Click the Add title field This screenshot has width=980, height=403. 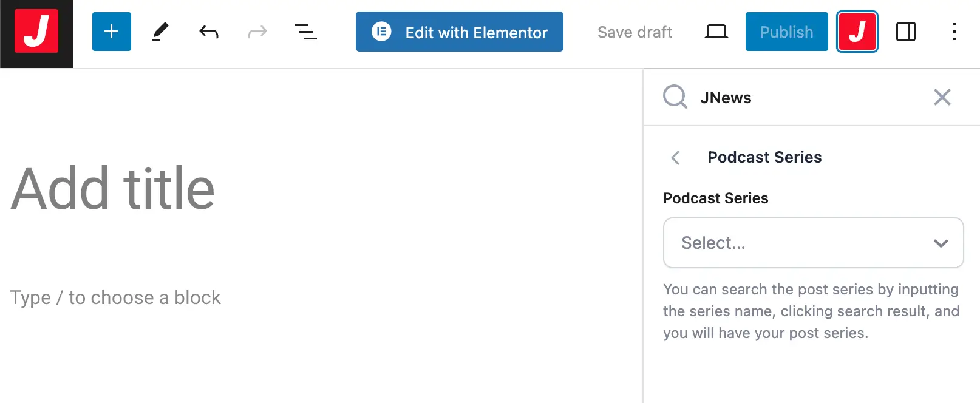click(x=113, y=189)
